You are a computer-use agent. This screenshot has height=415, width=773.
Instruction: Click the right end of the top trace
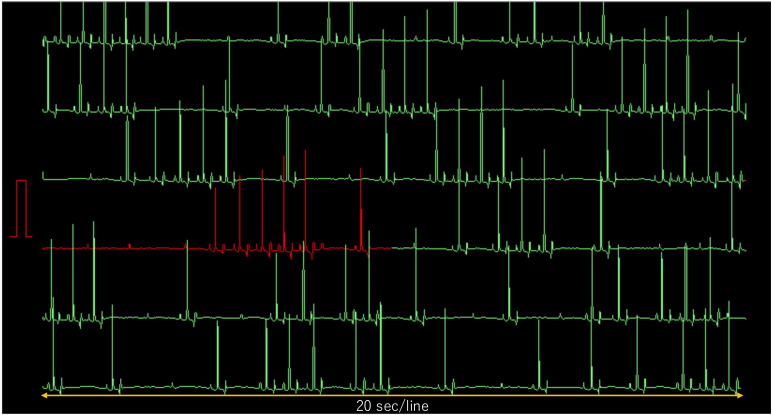(744, 40)
